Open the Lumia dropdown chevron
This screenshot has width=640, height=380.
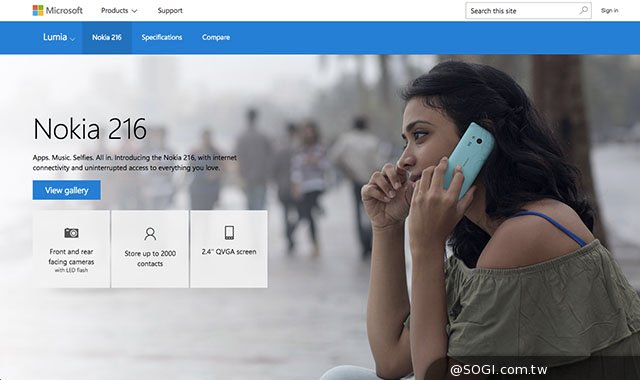tap(72, 38)
